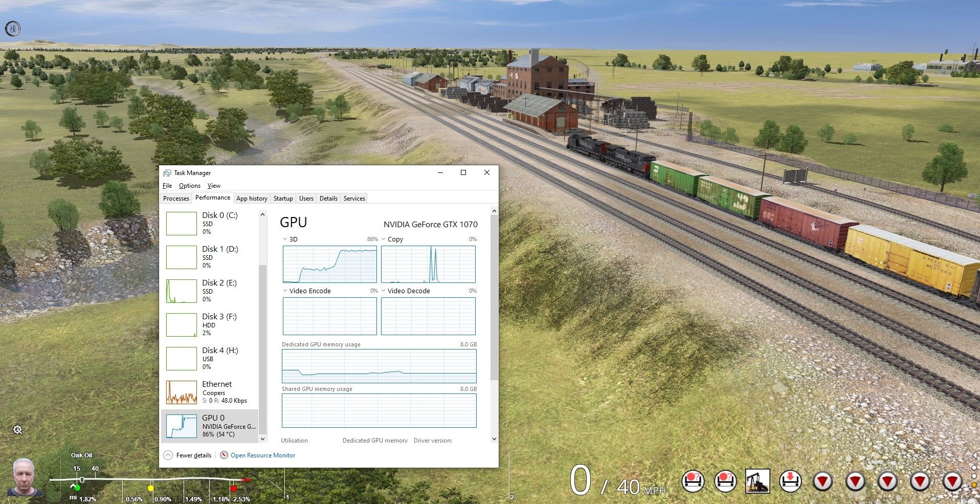980x504 pixels.
Task: Click the GPU panel vertical scrollbar
Action: (494, 297)
